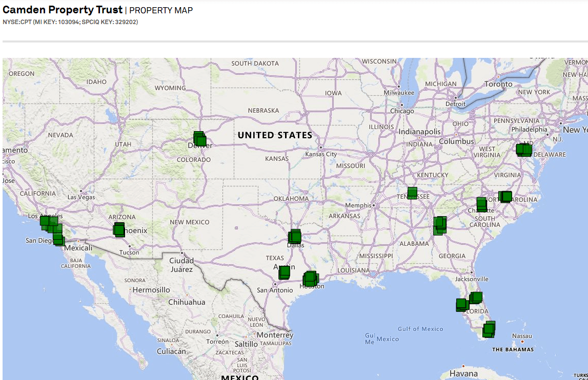Click the NEW MEXICO state label
588x380 pixels.
tap(189, 222)
